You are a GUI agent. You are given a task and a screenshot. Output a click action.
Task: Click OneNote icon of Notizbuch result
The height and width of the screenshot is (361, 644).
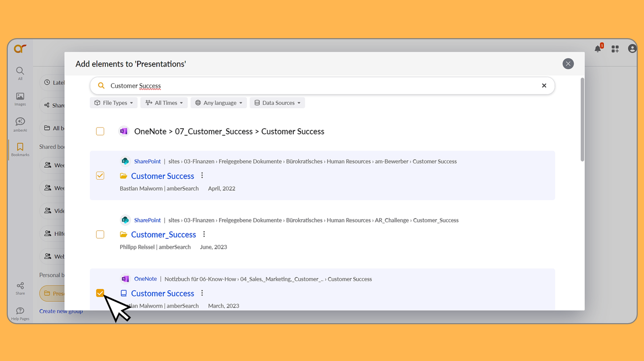[125, 279]
